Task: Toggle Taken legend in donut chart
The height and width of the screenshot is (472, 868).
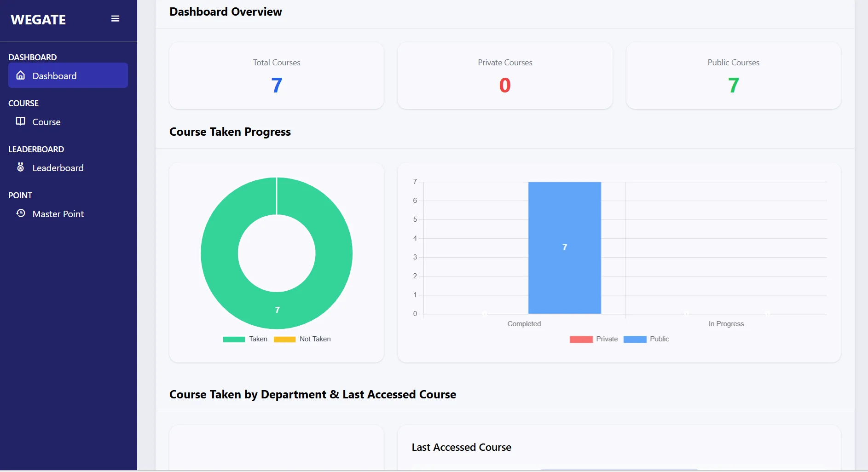Action: point(258,339)
